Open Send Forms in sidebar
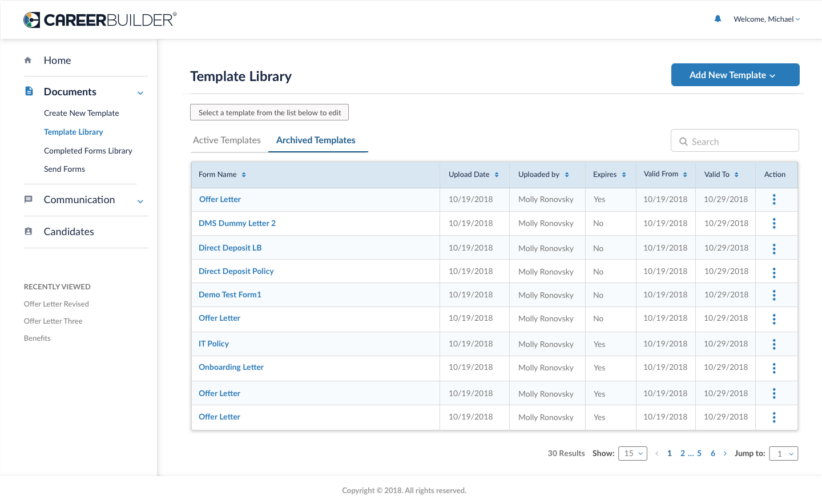This screenshot has width=822, height=504. pos(65,169)
